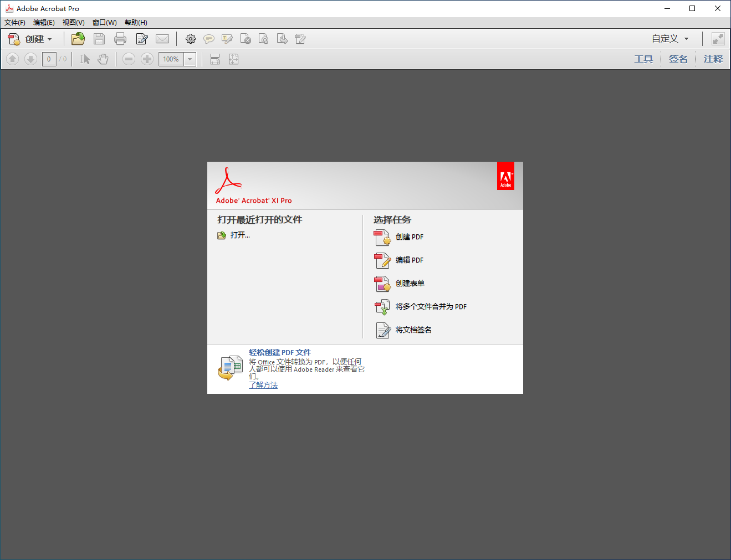Viewport: 731px width, 560px height.
Task: Click the 创建表单 task link
Action: pyautogui.click(x=410, y=284)
